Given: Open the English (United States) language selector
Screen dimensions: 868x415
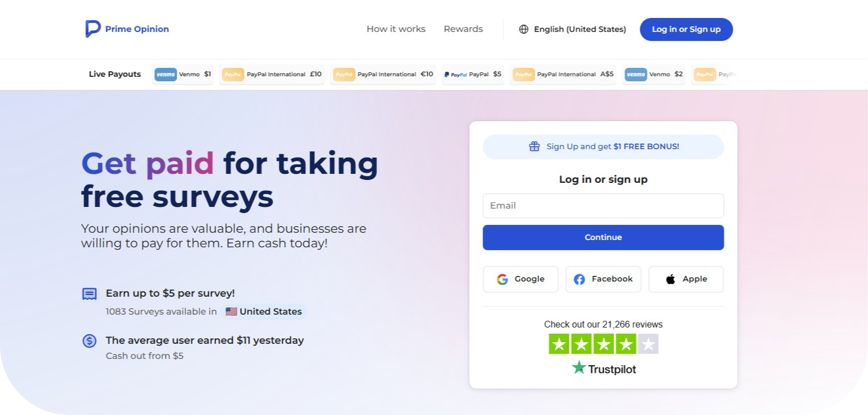Looking at the screenshot, I should [580, 29].
